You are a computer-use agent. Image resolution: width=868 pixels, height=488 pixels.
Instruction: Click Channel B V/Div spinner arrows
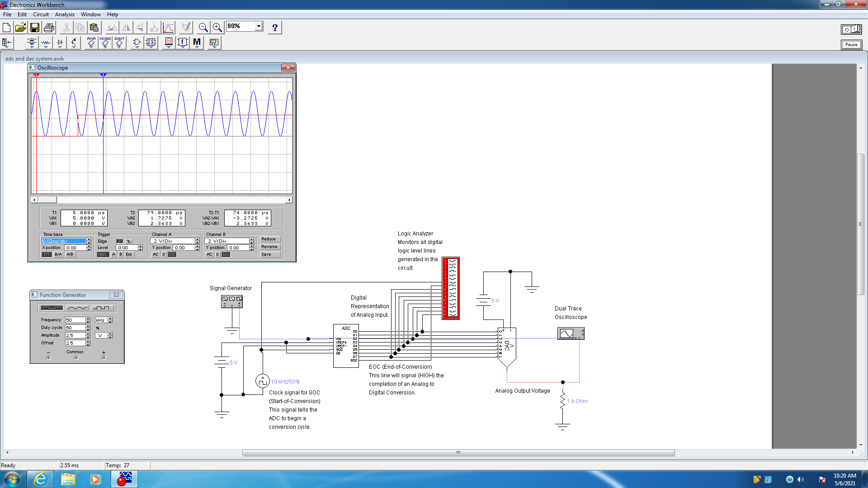(251, 241)
